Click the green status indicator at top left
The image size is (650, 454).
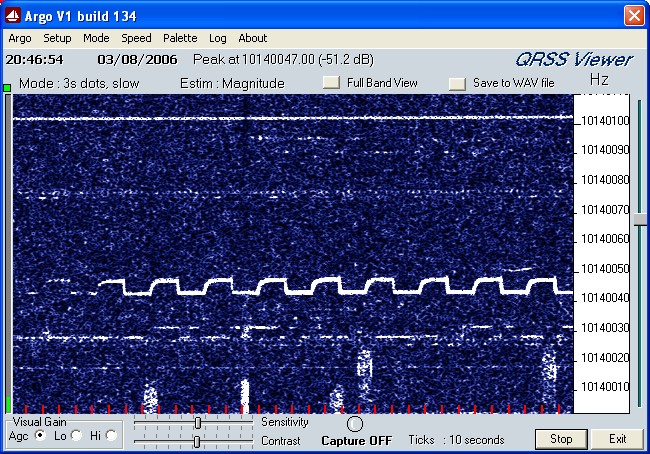pos(7,89)
